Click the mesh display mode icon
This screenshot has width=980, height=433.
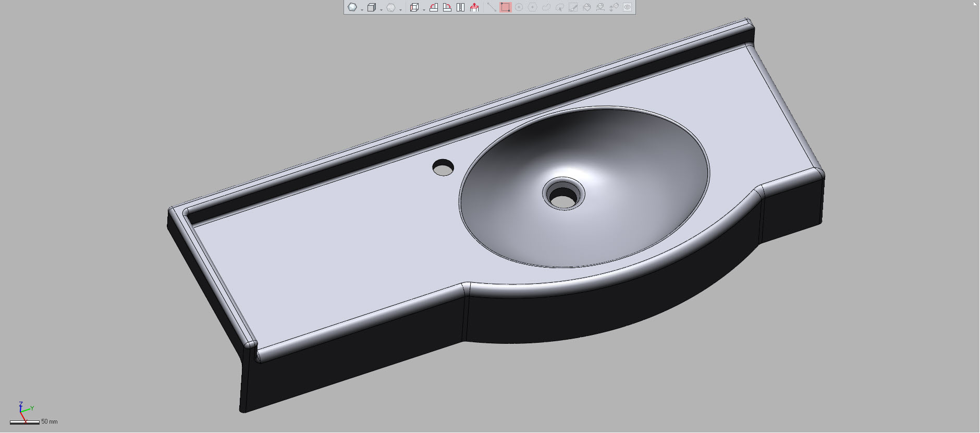[x=352, y=7]
